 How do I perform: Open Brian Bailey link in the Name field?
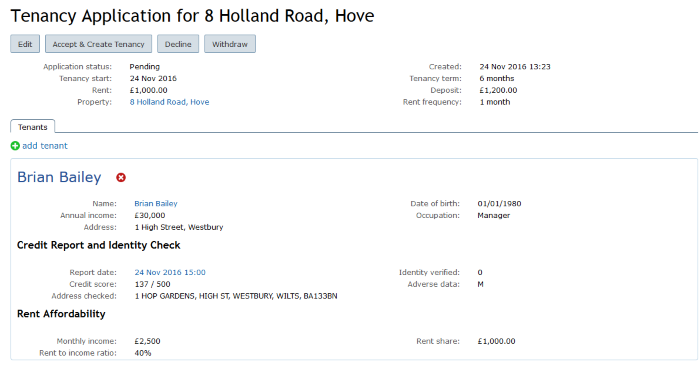point(156,203)
